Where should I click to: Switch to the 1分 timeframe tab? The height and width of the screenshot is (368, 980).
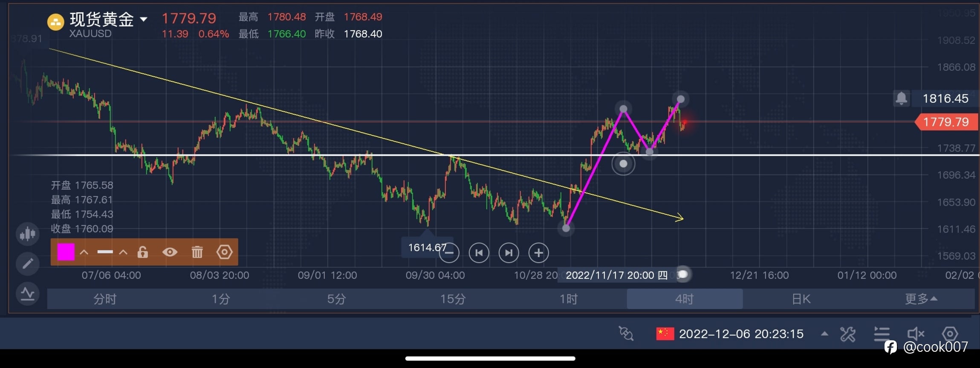point(221,299)
